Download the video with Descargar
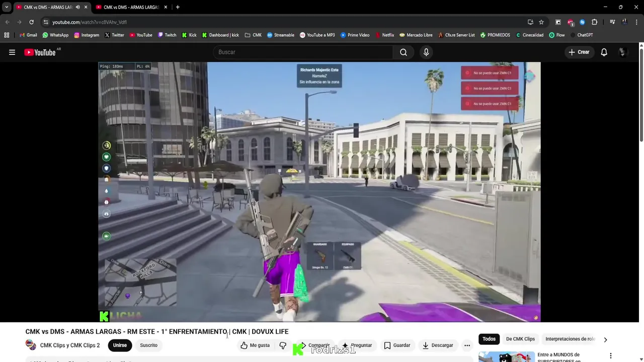This screenshot has width=644, height=362. click(x=438, y=345)
